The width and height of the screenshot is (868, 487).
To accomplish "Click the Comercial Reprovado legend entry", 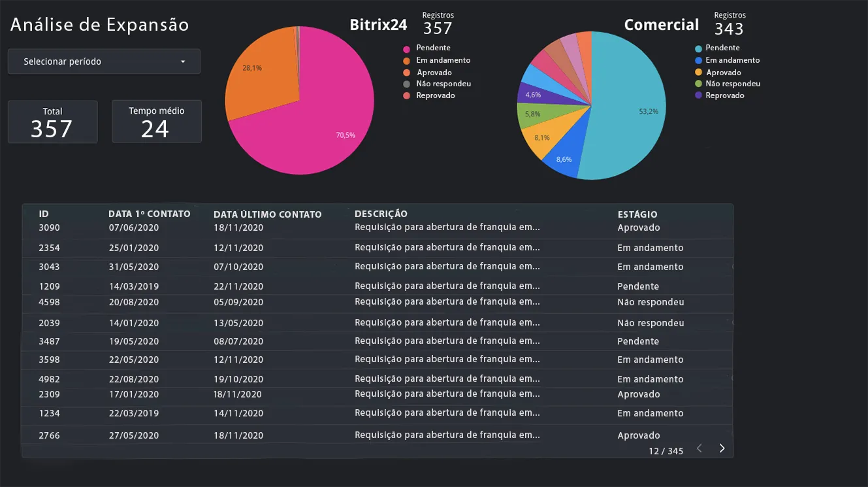I will (x=719, y=95).
